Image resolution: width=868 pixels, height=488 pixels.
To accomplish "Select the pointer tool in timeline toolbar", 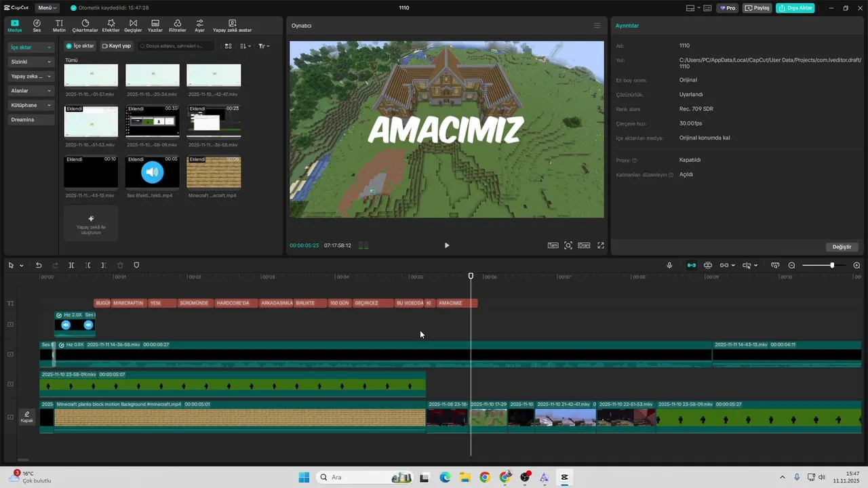I will (11, 265).
